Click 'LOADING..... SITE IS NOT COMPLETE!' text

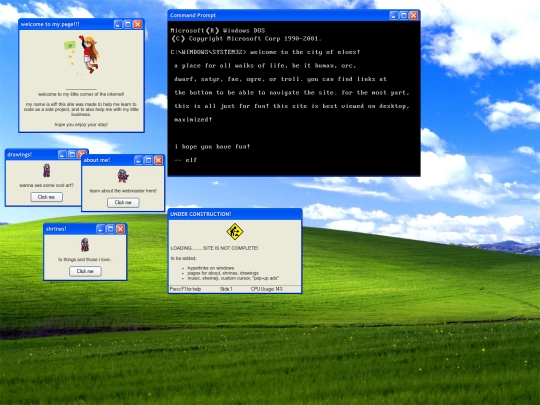pos(214,248)
